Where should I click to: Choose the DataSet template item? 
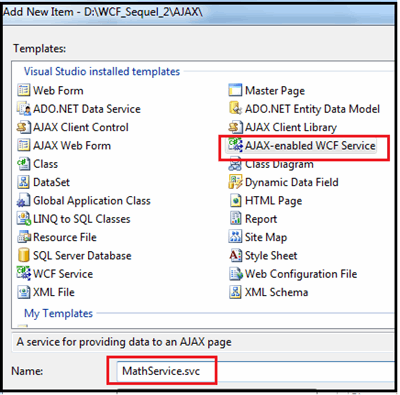coord(44,182)
